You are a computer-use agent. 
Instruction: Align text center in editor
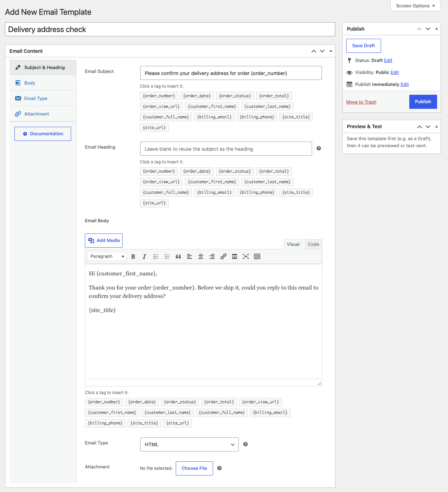click(201, 256)
